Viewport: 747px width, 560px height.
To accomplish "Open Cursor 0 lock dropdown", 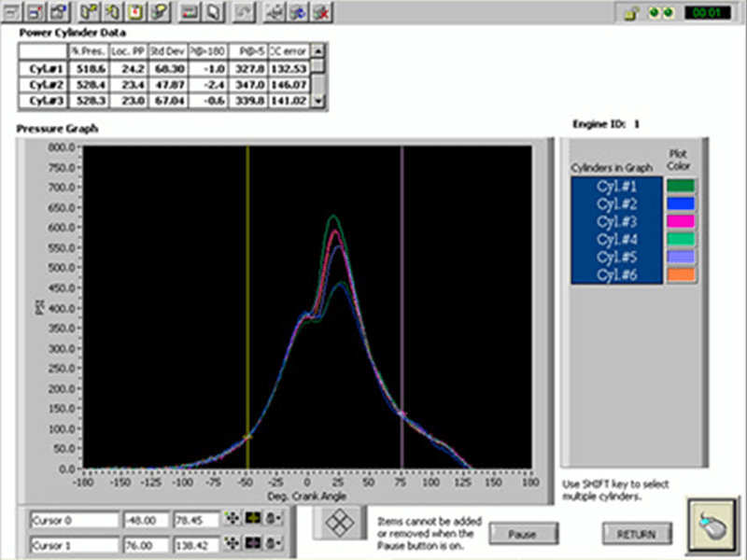I will pos(273,518).
